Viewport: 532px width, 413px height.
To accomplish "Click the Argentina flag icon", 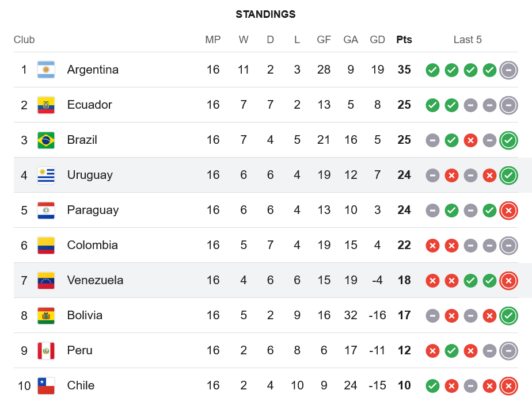I will (46, 70).
